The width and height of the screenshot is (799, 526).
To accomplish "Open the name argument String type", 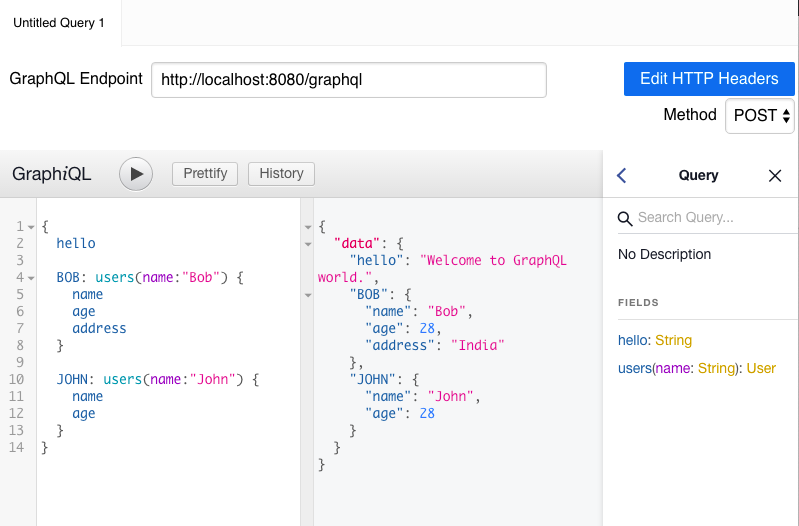I will click(716, 368).
